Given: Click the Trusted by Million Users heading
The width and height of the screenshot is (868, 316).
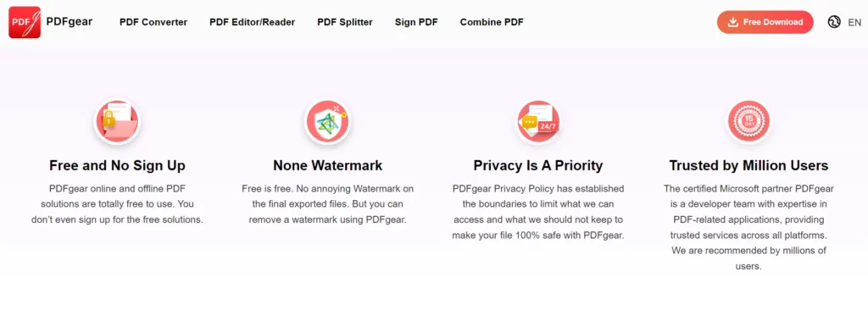Looking at the screenshot, I should pos(748,165).
